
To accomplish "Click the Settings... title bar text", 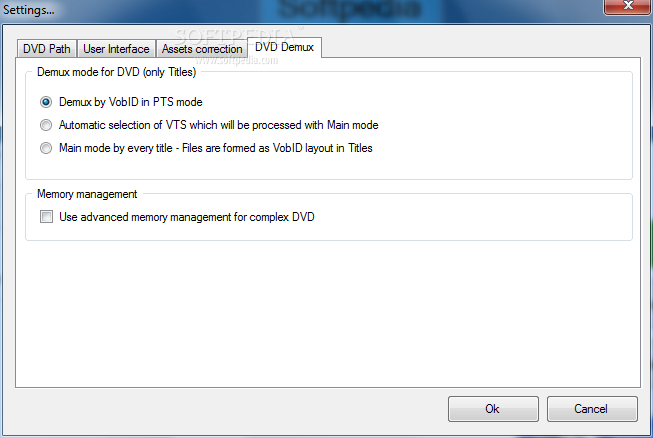I will point(28,10).
